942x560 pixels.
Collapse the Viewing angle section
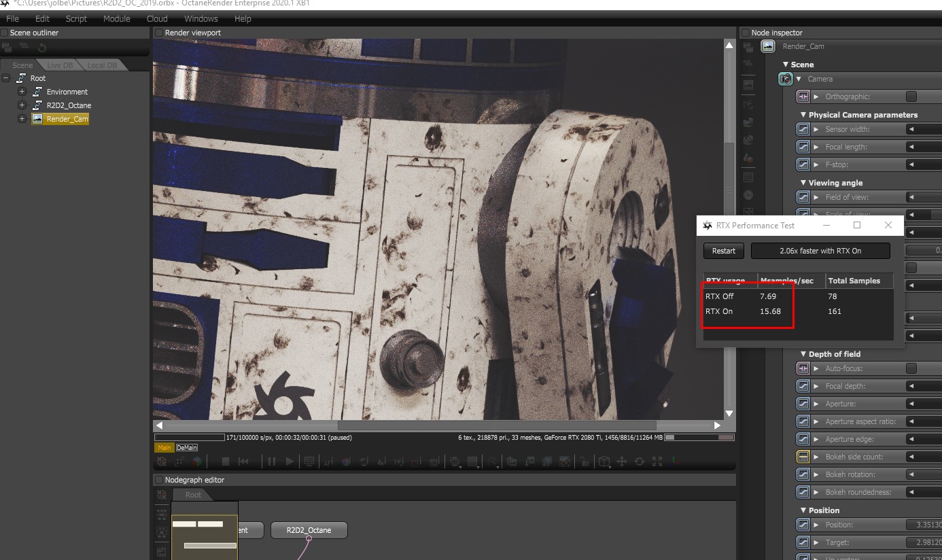803,183
